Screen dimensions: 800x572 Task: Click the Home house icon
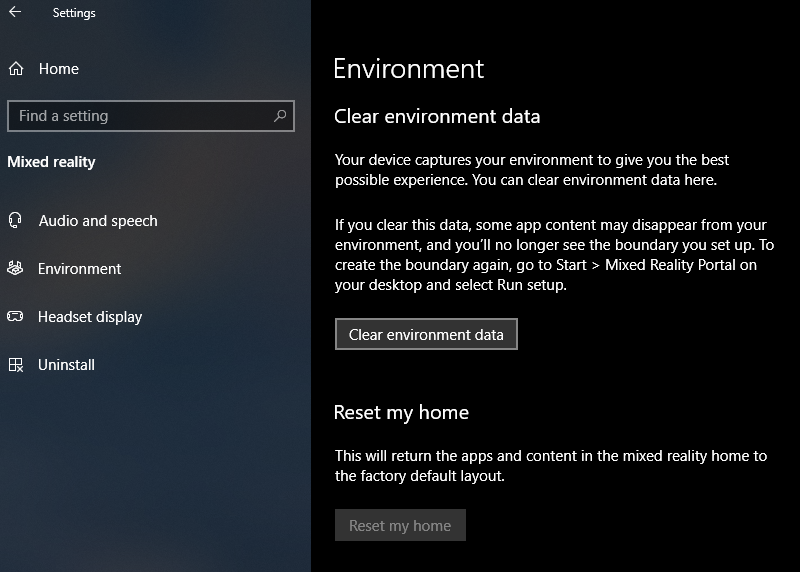(16, 68)
